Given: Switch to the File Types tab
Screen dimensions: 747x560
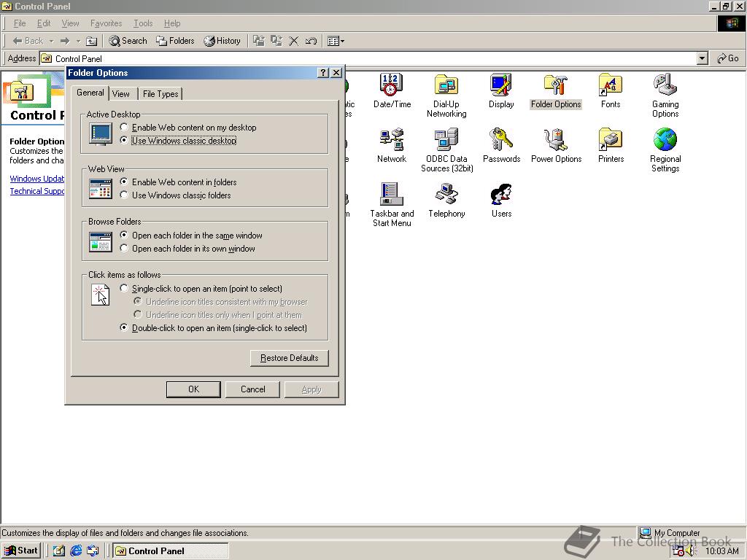Looking at the screenshot, I should tap(160, 94).
